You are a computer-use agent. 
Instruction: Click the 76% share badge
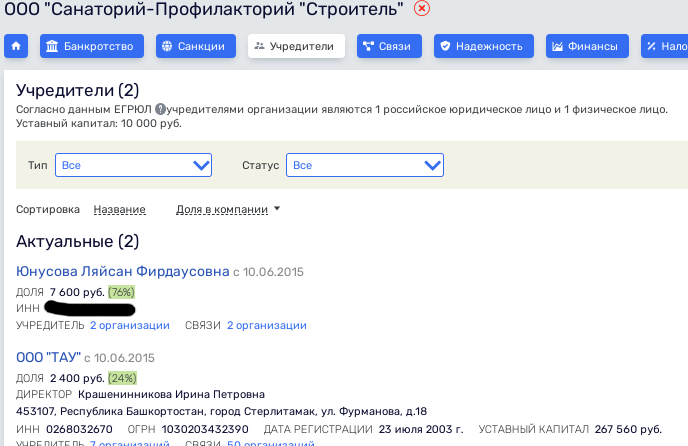pyautogui.click(x=122, y=292)
